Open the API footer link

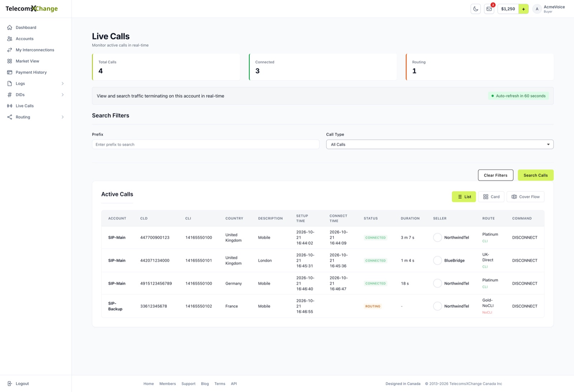point(234,384)
